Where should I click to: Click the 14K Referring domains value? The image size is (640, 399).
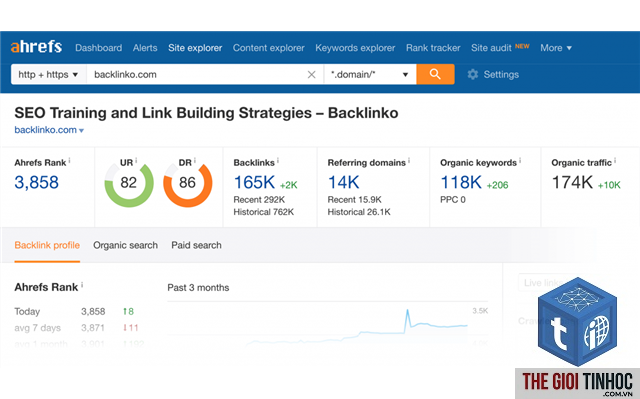pos(343,182)
